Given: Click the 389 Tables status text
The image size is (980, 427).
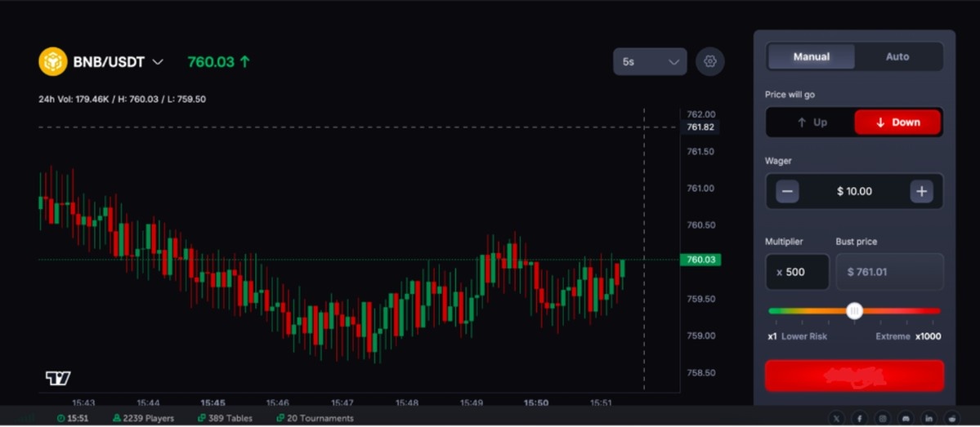Looking at the screenshot, I should (x=230, y=418).
